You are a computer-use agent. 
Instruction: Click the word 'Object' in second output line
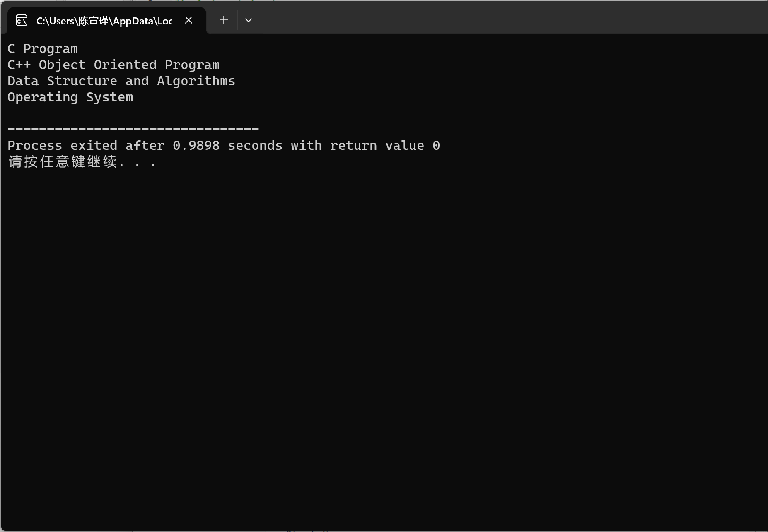point(62,65)
